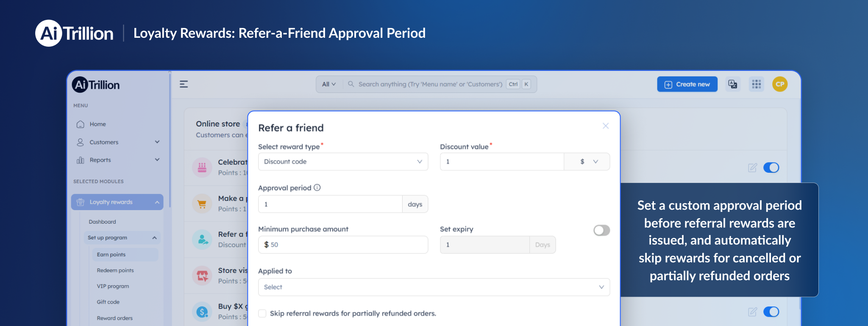Open VIP program menu item

(113, 286)
